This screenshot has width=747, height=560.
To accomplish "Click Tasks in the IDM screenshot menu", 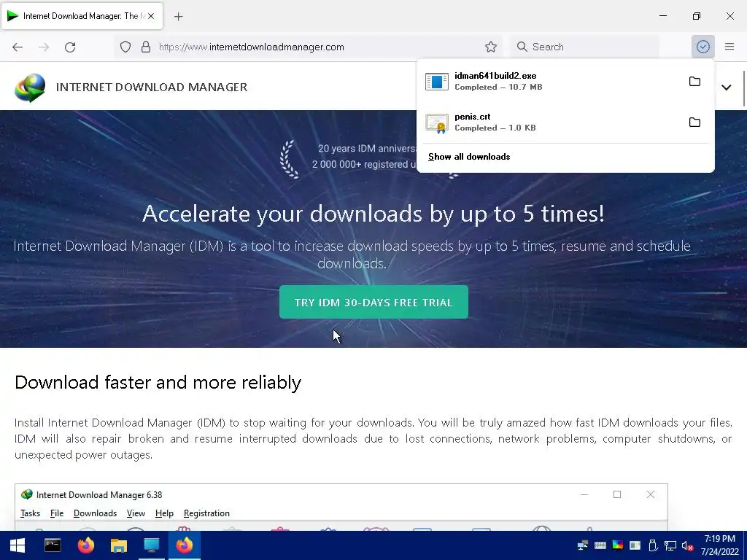I will pyautogui.click(x=30, y=513).
